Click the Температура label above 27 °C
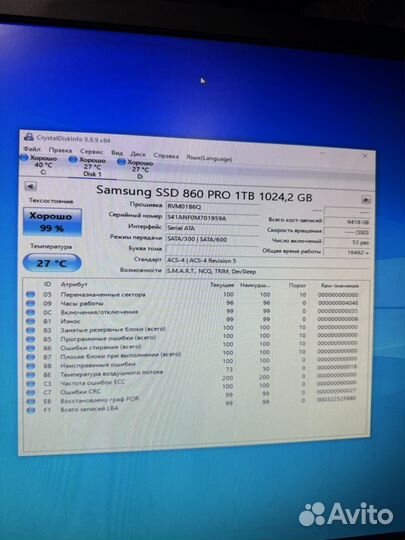Screen dimensions: 405x540 click(x=51, y=247)
